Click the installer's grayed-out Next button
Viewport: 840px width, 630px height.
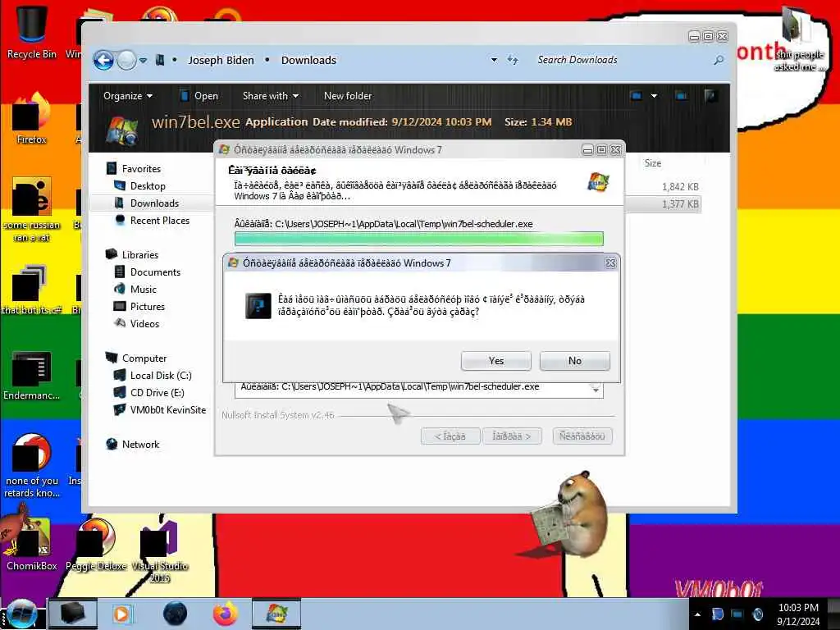coord(512,436)
